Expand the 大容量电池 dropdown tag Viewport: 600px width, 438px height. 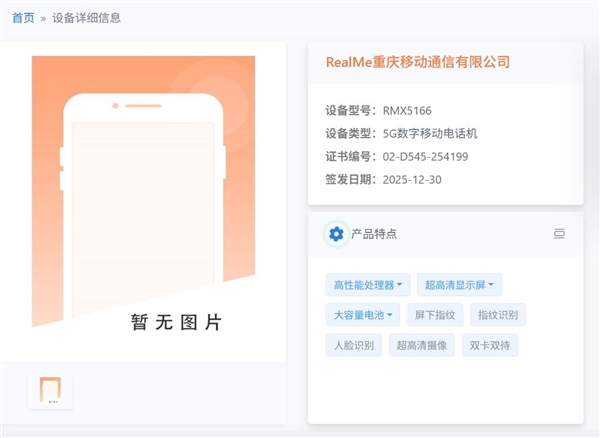coord(362,315)
